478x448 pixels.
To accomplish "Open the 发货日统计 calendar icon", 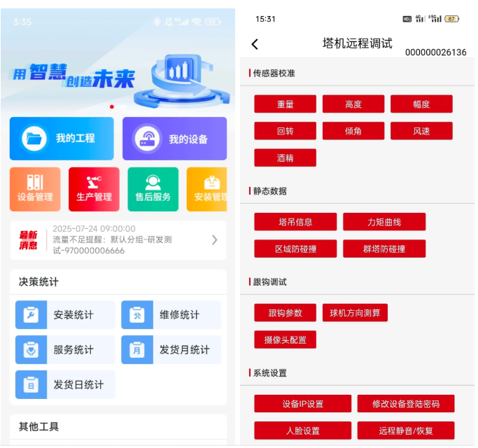I will [x=31, y=384].
